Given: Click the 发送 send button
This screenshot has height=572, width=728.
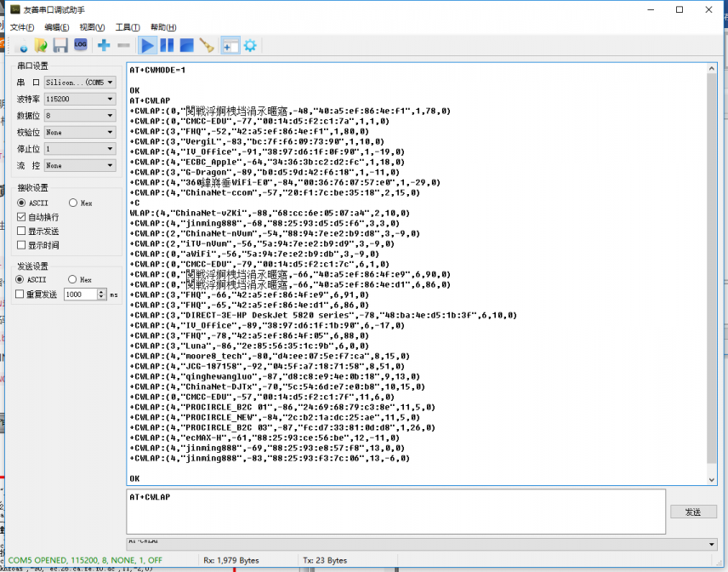Looking at the screenshot, I should [x=693, y=512].
